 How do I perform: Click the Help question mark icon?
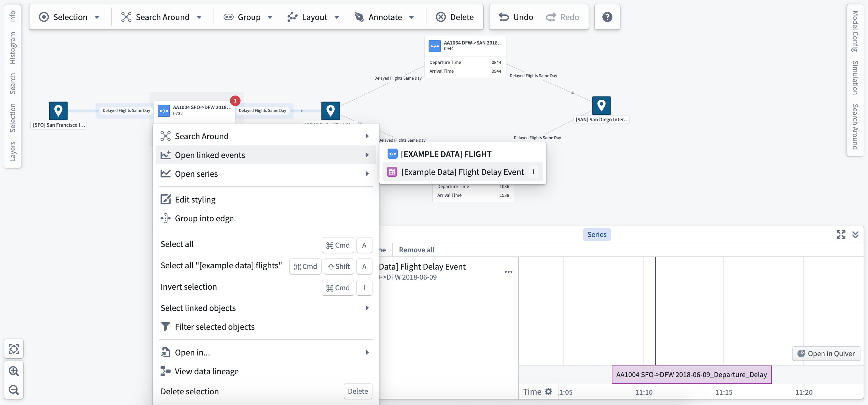pyautogui.click(x=608, y=16)
